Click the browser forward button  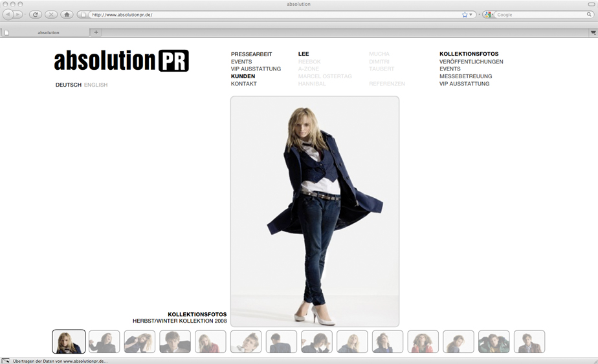[19, 14]
